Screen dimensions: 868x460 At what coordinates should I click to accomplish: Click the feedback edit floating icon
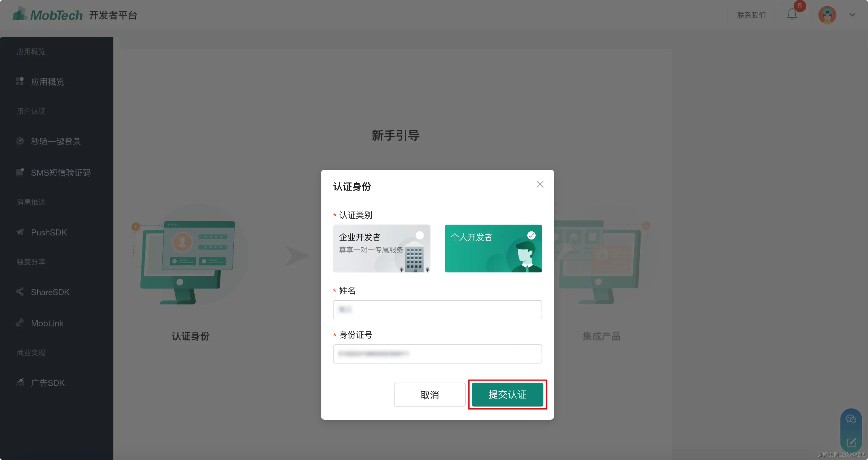(851, 442)
